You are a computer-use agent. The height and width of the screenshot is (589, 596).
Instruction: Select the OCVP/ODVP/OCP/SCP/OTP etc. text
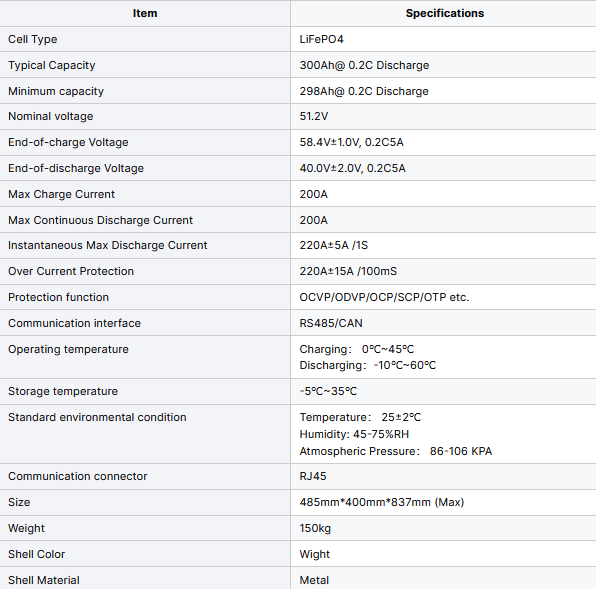coord(384,297)
